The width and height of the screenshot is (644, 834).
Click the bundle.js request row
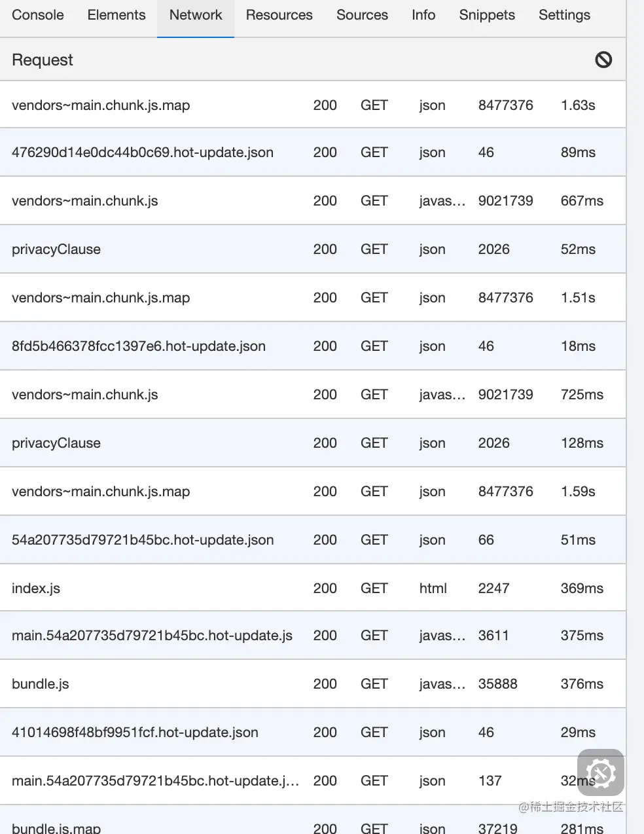pyautogui.click(x=41, y=684)
